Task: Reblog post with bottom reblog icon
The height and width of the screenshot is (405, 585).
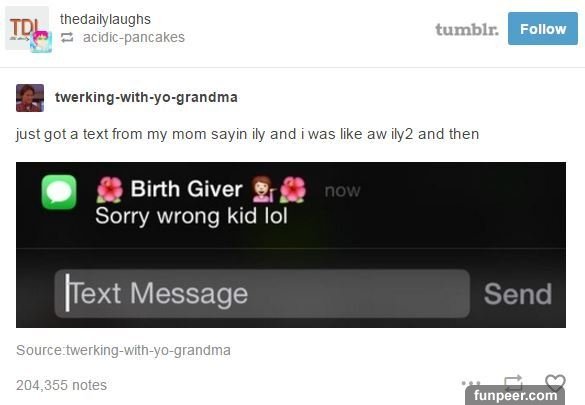Action: point(513,381)
